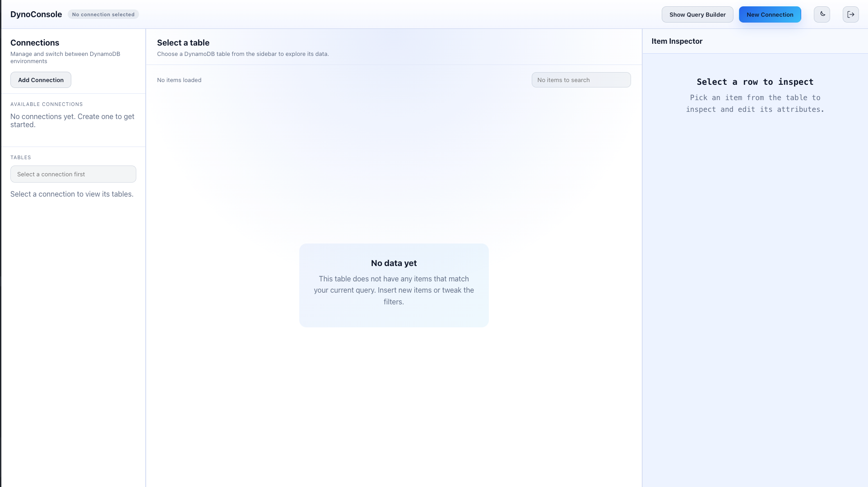The image size is (868, 487).
Task: Focus the 'Select a connection first' tables field
Action: [73, 174]
